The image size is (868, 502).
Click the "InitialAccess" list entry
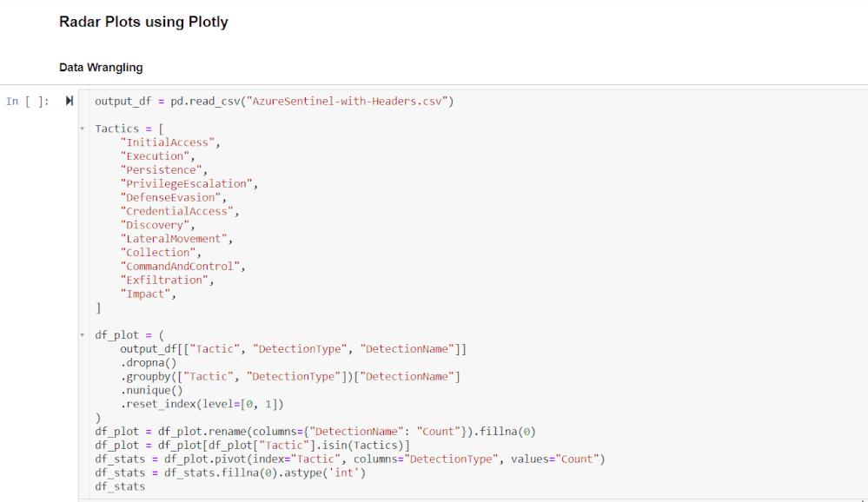pyautogui.click(x=167, y=142)
